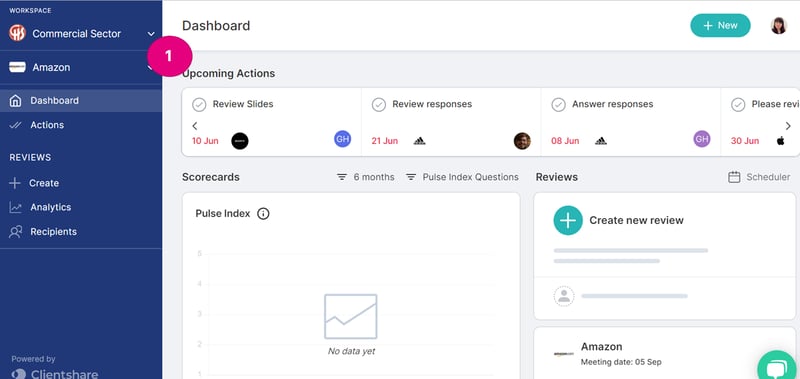This screenshot has width=800, height=379.
Task: Click the GH avatar on Review Slides
Action: [x=342, y=139]
